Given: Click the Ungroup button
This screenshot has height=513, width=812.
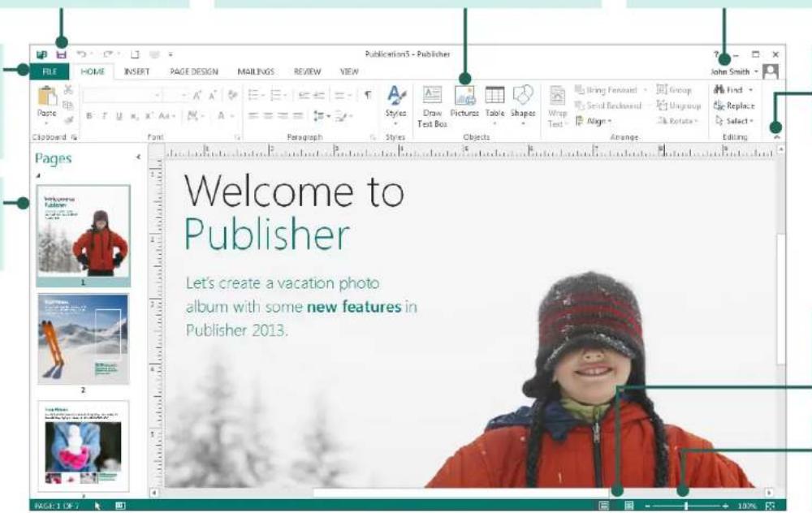Looking at the screenshot, I should tap(679, 106).
